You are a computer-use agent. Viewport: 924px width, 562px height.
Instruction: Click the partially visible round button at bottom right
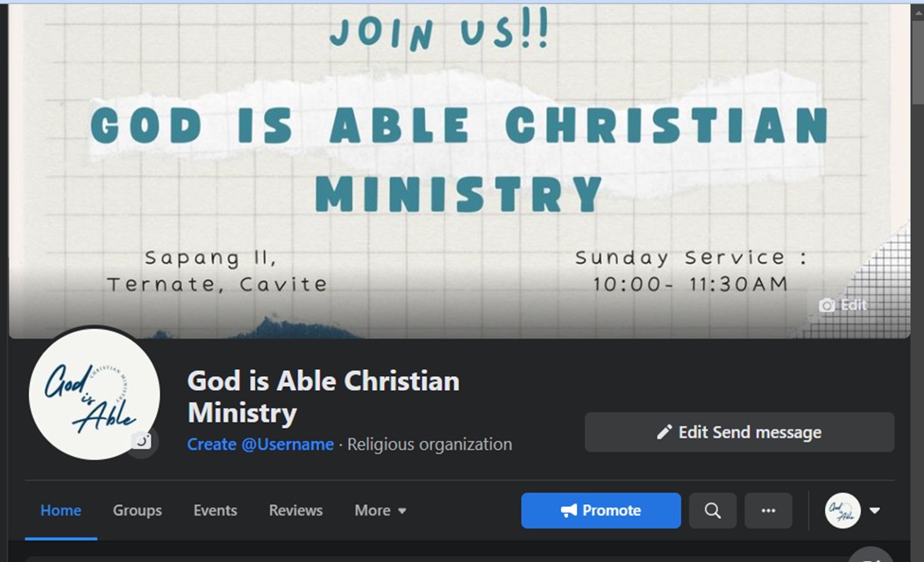pyautogui.click(x=871, y=555)
